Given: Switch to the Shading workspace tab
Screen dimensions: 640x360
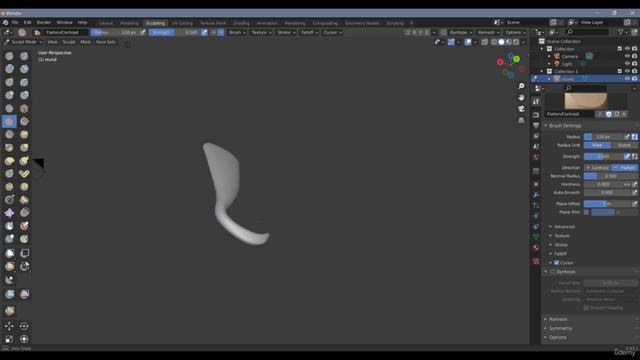Looking at the screenshot, I should tap(241, 23).
